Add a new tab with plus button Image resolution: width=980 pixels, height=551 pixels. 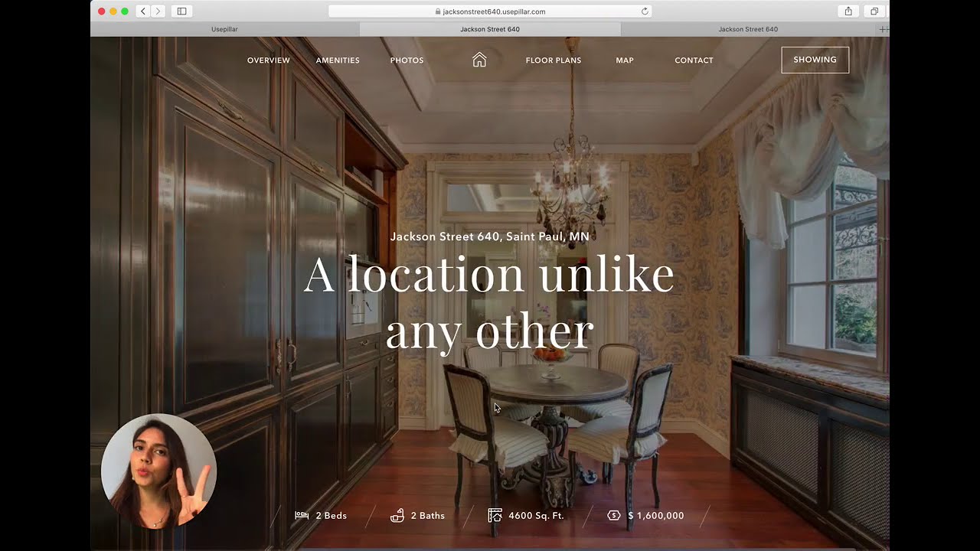pos(884,29)
